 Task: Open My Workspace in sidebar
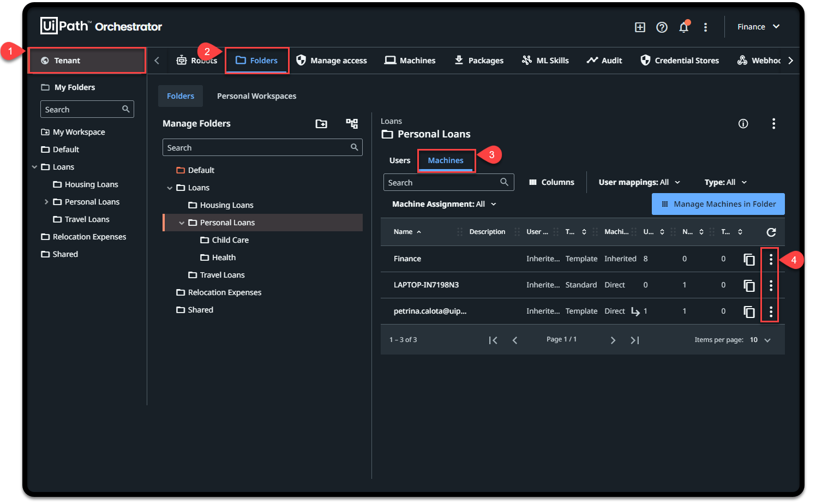click(73, 132)
